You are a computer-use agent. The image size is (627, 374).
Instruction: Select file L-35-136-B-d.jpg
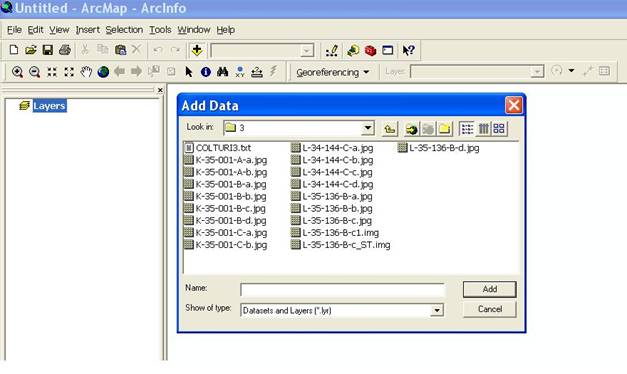(x=439, y=148)
